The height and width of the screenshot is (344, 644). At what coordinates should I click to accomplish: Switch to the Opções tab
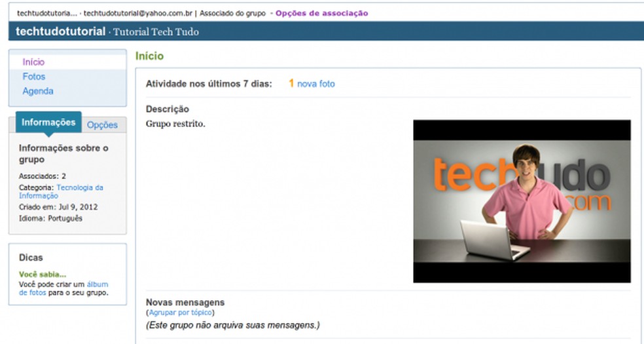point(102,125)
